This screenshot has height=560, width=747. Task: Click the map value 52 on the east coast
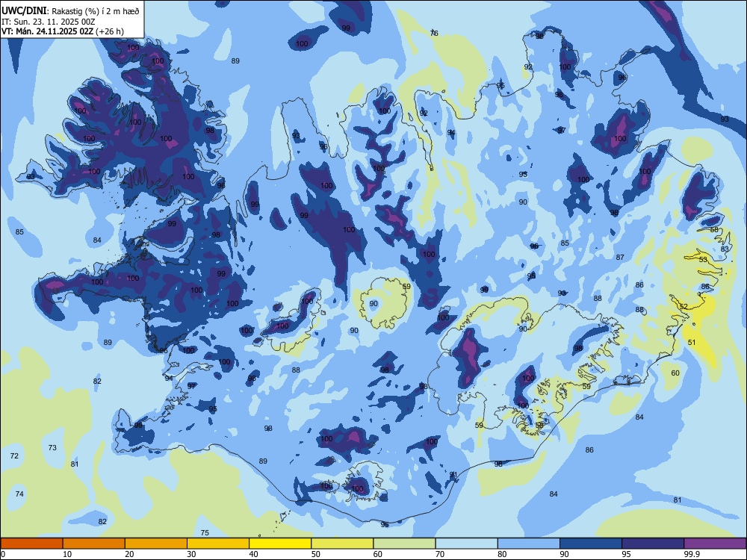tap(684, 307)
